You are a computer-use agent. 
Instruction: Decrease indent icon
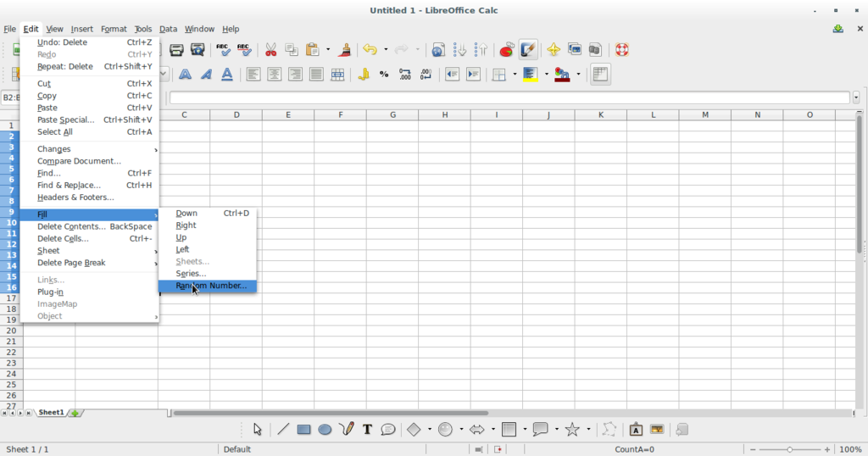coord(453,74)
